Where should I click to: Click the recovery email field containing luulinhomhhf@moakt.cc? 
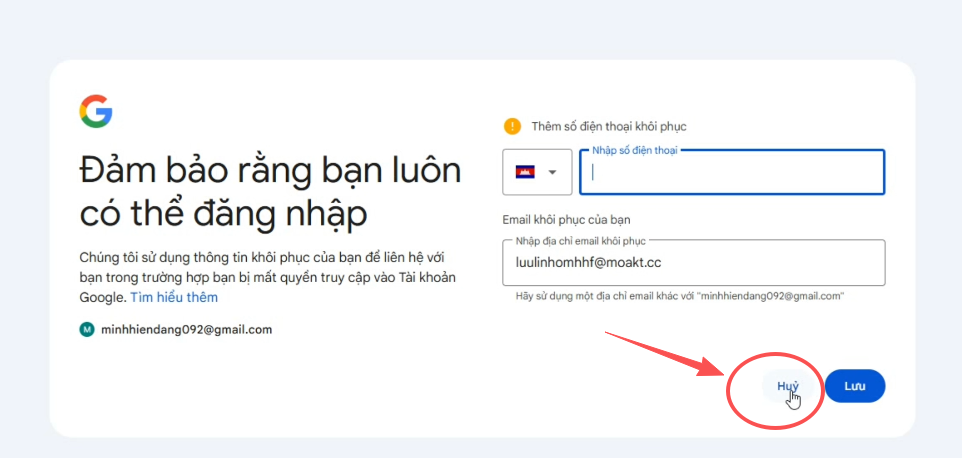click(x=694, y=262)
